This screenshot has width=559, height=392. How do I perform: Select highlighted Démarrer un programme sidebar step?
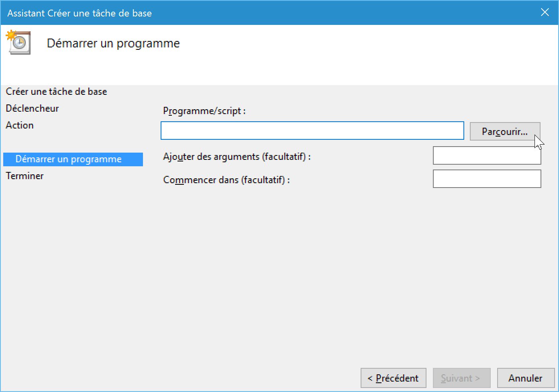pos(73,159)
